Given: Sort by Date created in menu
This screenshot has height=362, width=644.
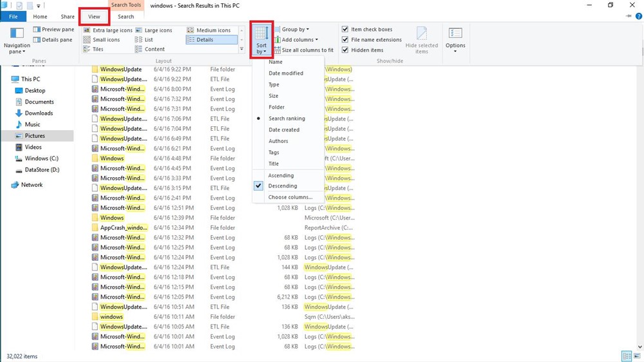Looking at the screenshot, I should click(284, 130).
